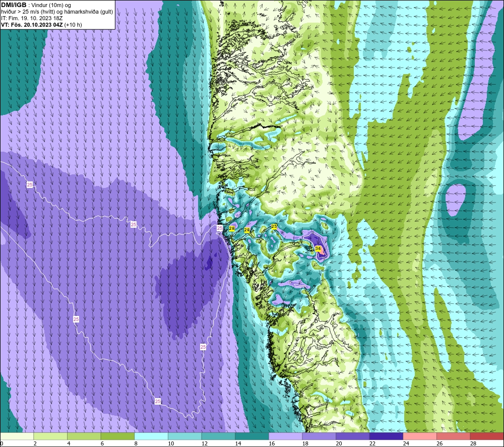Pick the pink 24–26 m/s swatch
The width and height of the screenshot is (504, 447).
(x=420, y=436)
